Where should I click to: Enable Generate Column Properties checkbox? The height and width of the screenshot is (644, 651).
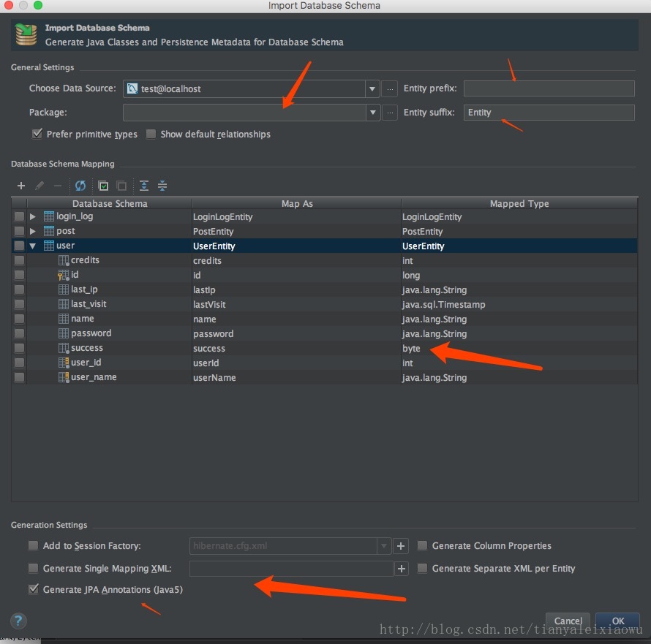422,545
